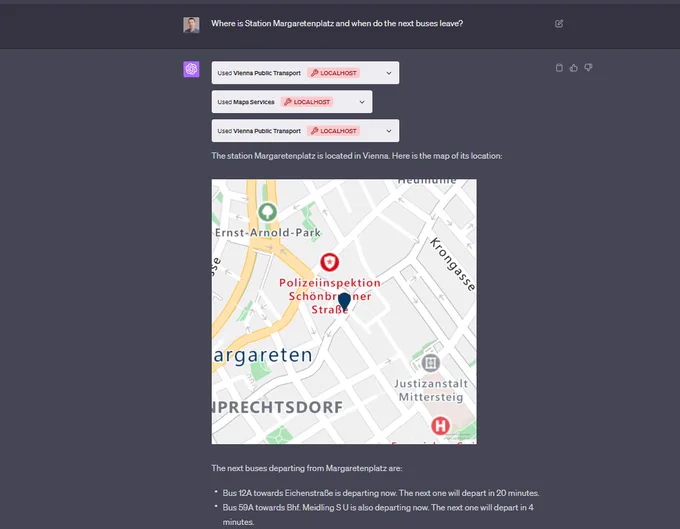The image size is (680, 529).
Task: Click the edit message pencil icon
Action: [x=559, y=24]
